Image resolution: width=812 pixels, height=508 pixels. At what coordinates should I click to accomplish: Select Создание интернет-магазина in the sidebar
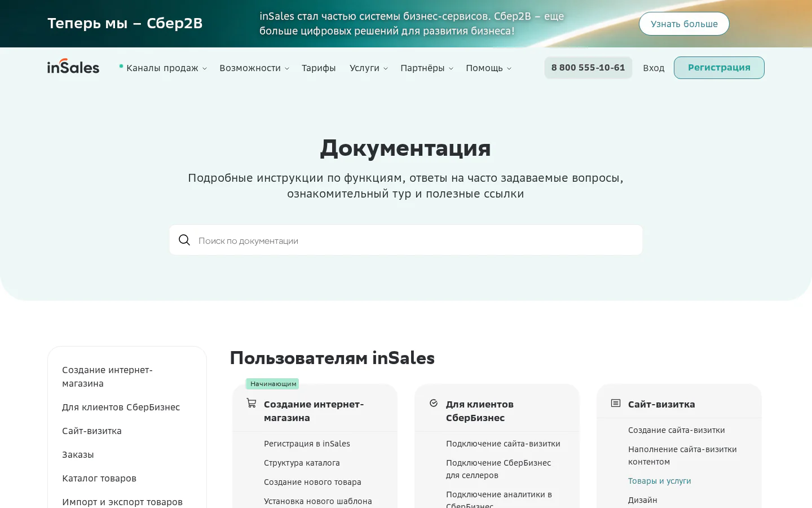point(107,376)
